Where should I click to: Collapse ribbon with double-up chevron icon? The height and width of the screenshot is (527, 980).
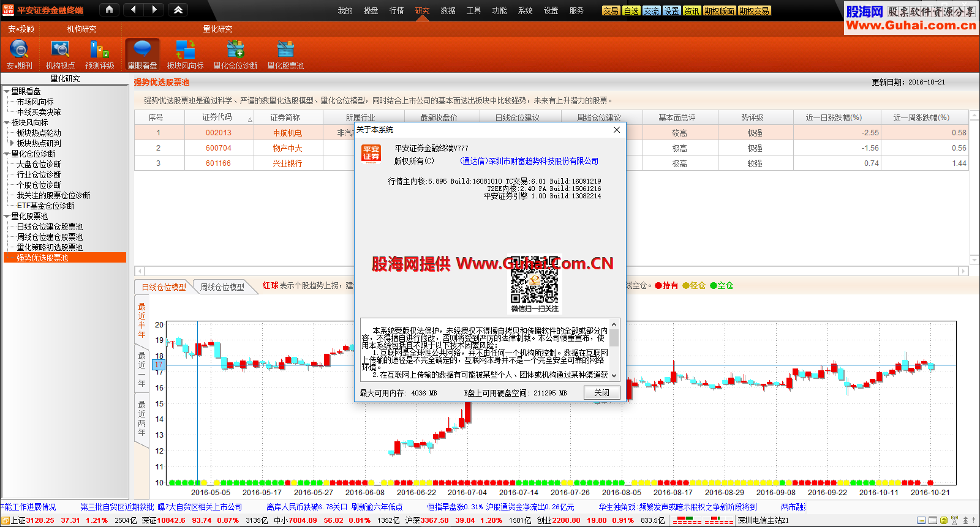178,10
